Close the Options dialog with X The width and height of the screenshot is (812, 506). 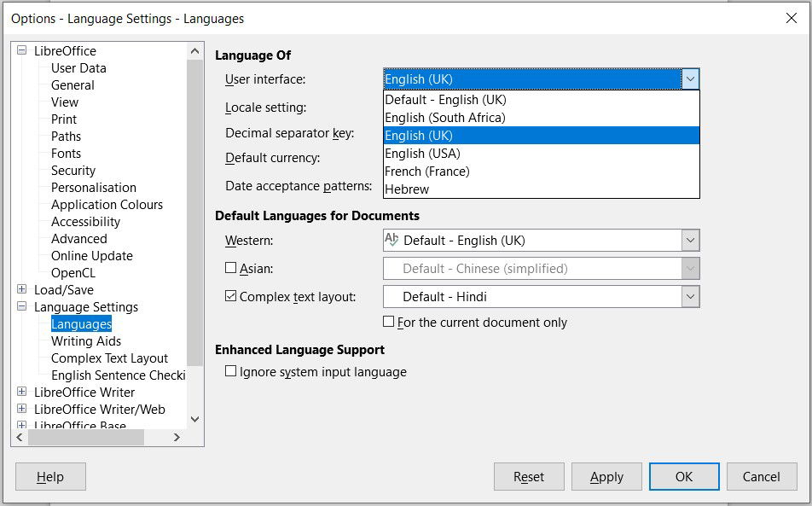click(x=792, y=18)
